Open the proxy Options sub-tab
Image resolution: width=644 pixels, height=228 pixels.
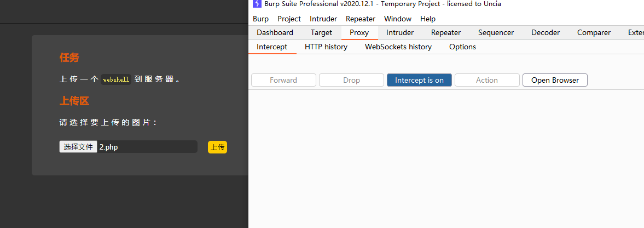click(x=462, y=47)
